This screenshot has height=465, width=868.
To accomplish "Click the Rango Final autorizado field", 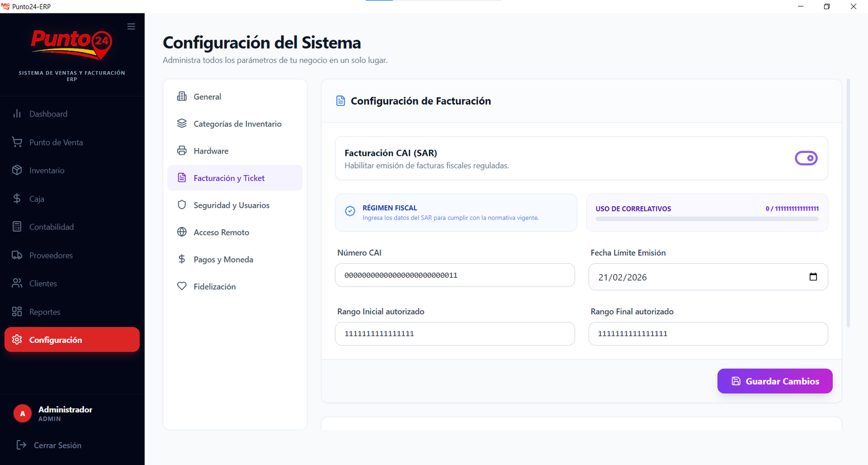I will point(708,334).
